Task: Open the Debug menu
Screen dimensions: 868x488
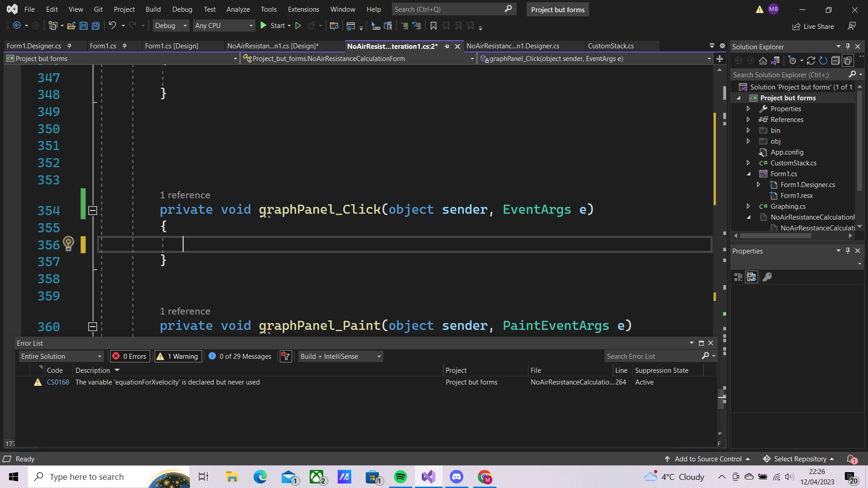Action: coord(182,9)
